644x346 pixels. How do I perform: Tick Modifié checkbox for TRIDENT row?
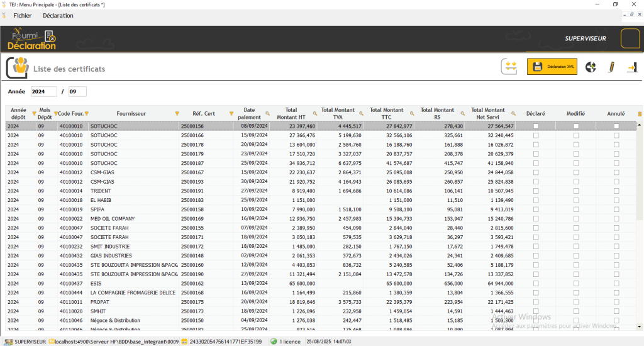coord(575,191)
